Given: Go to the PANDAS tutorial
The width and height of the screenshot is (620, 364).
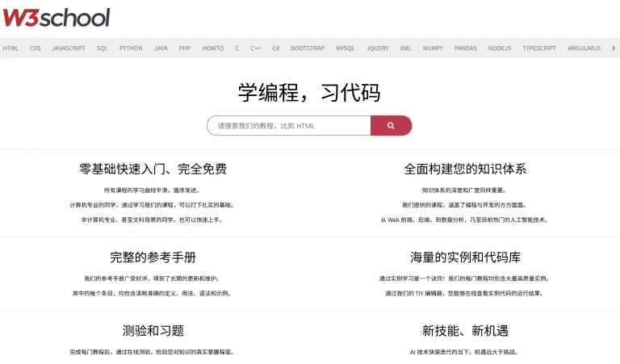Looking at the screenshot, I should [466, 48].
